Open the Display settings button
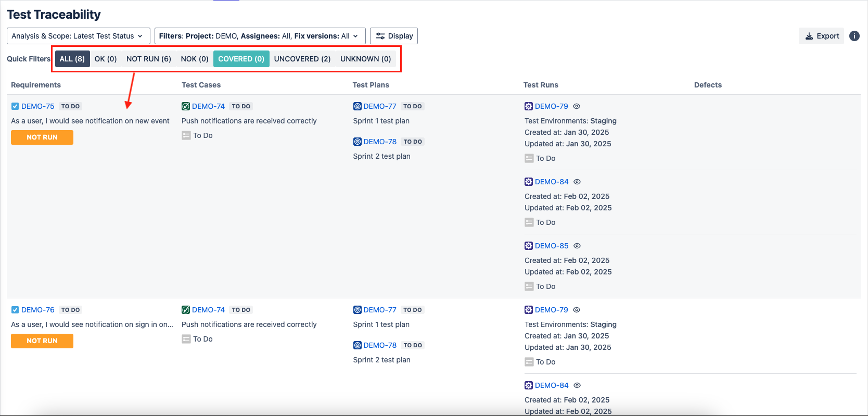This screenshot has width=868, height=416. (394, 36)
